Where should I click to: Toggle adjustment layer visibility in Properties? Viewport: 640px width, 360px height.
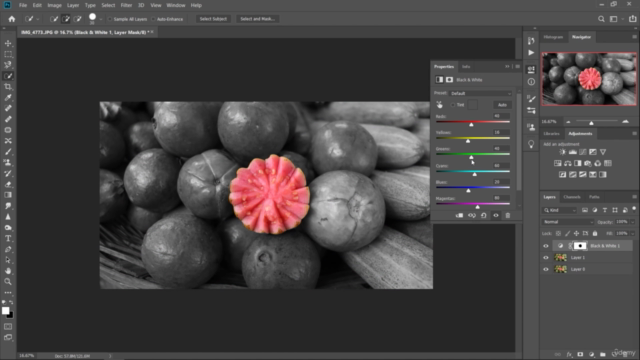(x=496, y=216)
